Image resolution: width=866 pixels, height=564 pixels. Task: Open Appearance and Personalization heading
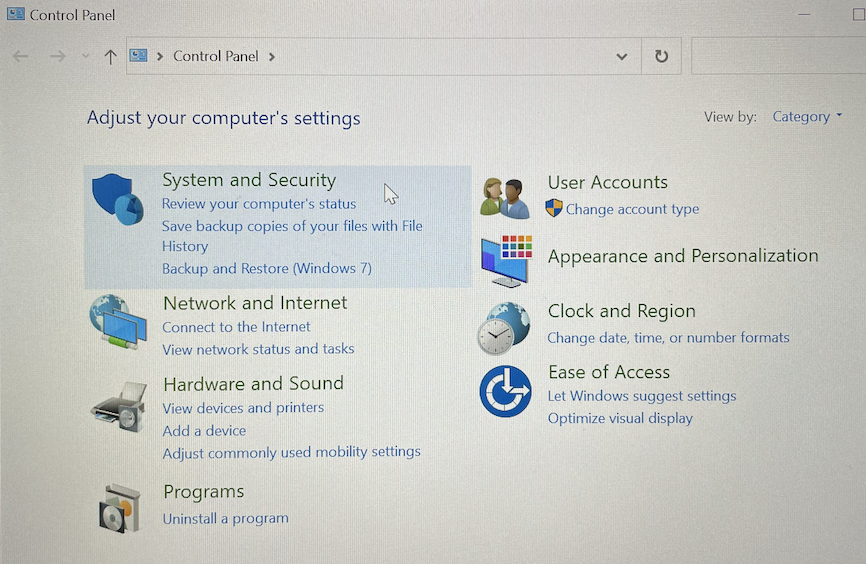(x=683, y=256)
